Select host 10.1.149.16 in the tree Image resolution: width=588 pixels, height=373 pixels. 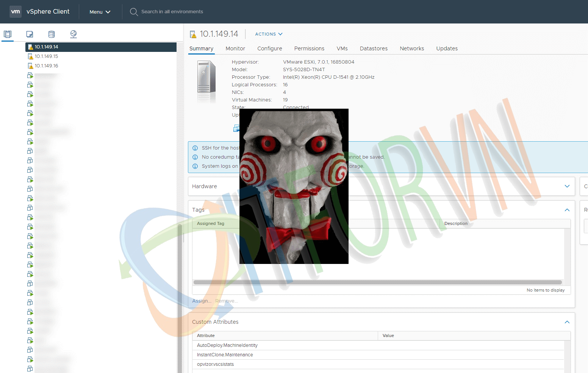click(x=47, y=66)
